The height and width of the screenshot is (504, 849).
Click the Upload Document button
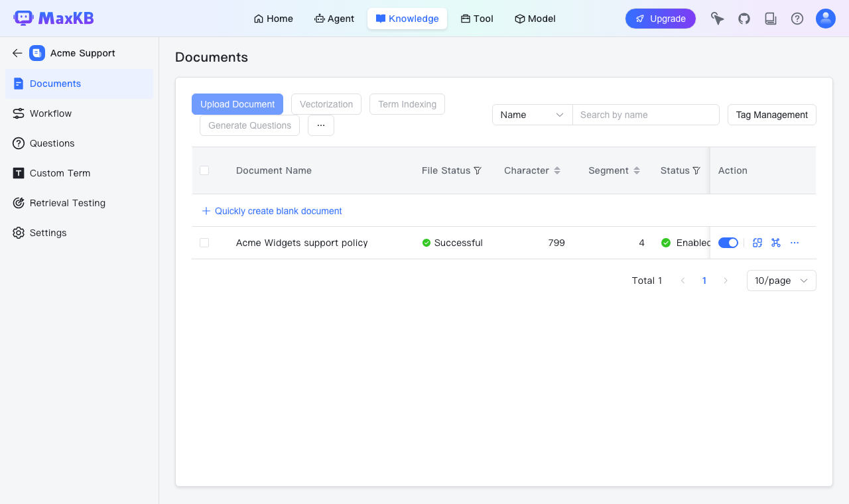[237, 104]
